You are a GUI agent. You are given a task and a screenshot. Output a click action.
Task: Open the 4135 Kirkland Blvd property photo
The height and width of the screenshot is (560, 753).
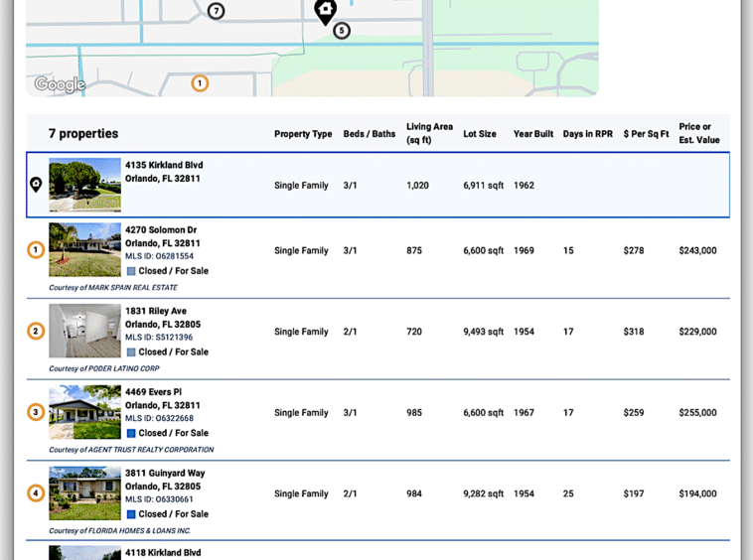click(x=84, y=185)
